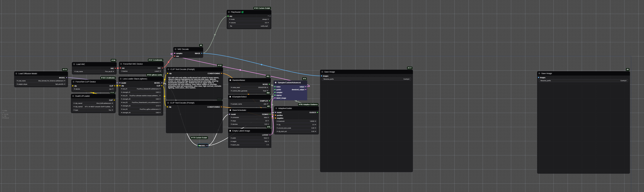Decrease the height 768 value

point(231,142)
